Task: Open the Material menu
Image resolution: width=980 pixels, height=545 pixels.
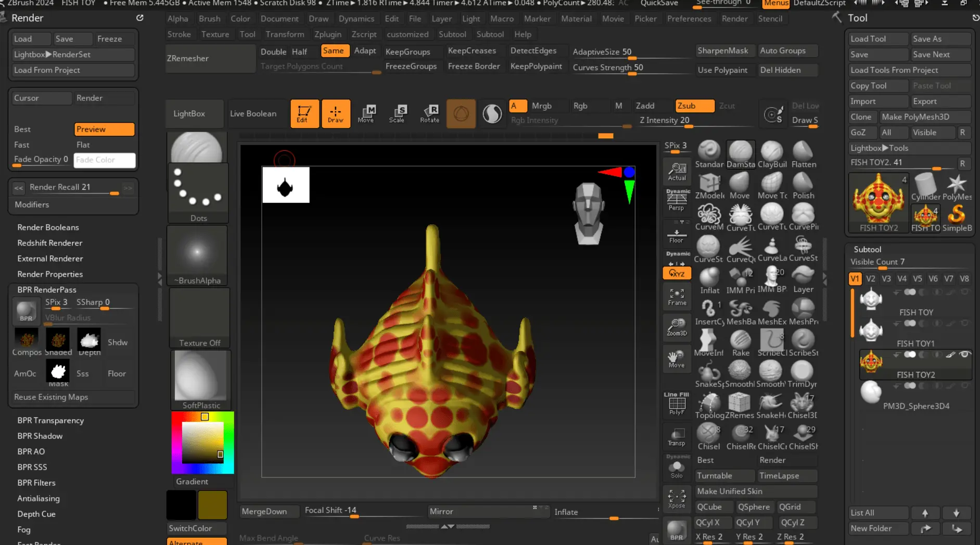Action: coord(576,19)
